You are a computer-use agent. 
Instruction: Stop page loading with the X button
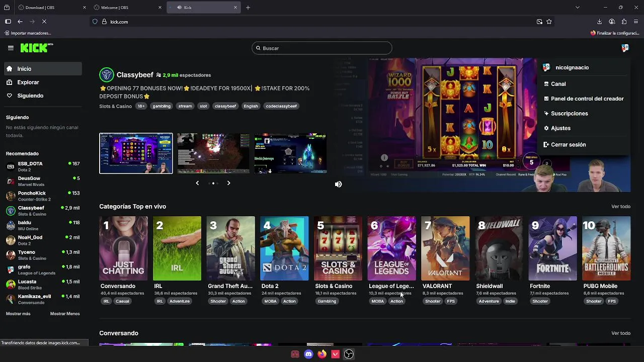click(44, 22)
